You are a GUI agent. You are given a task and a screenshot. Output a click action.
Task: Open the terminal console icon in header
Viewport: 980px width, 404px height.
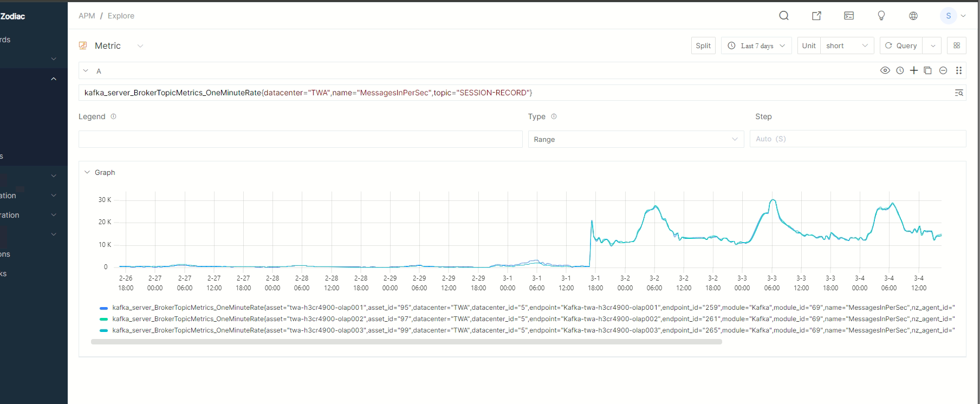[x=849, y=16]
